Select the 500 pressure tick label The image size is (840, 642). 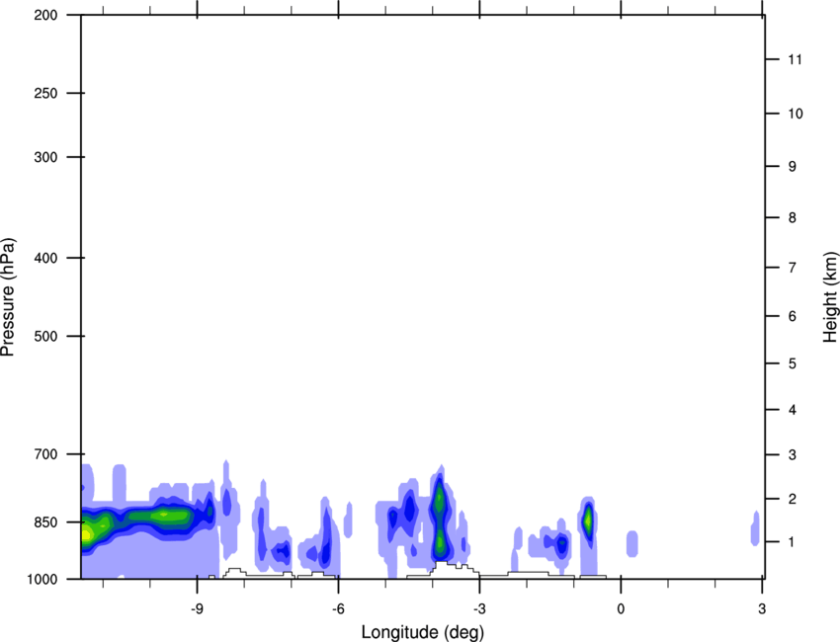45,336
